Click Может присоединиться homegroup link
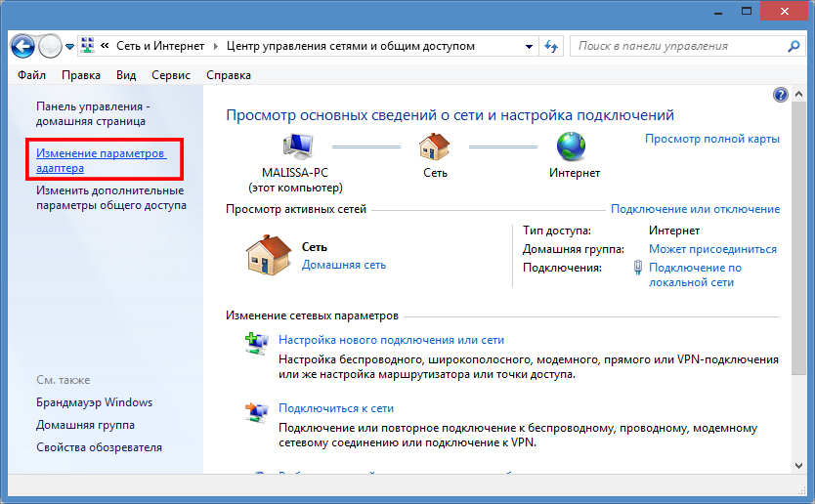Image resolution: width=815 pixels, height=504 pixels. click(712, 249)
